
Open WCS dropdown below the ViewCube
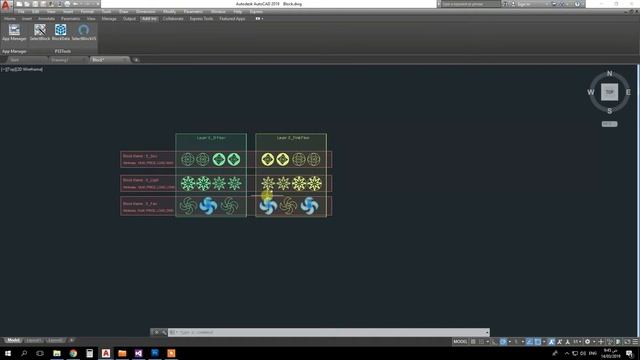click(x=609, y=124)
